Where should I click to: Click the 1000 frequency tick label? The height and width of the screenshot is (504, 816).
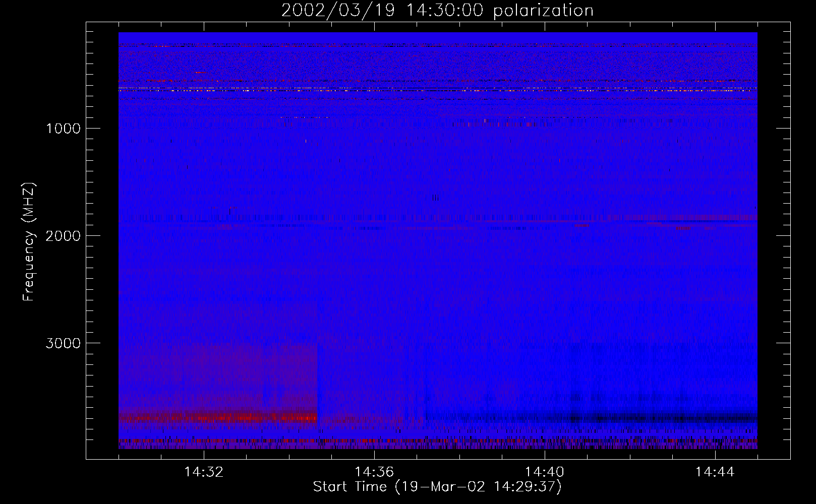[63, 129]
